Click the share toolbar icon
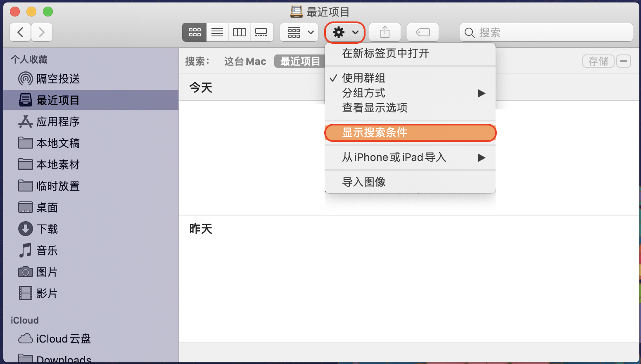641x364 pixels. [x=385, y=32]
